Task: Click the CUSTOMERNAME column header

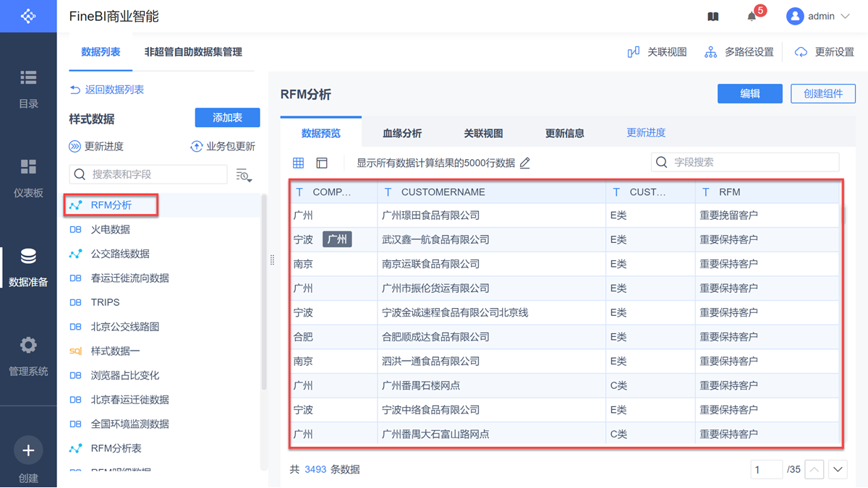Action: click(x=492, y=192)
